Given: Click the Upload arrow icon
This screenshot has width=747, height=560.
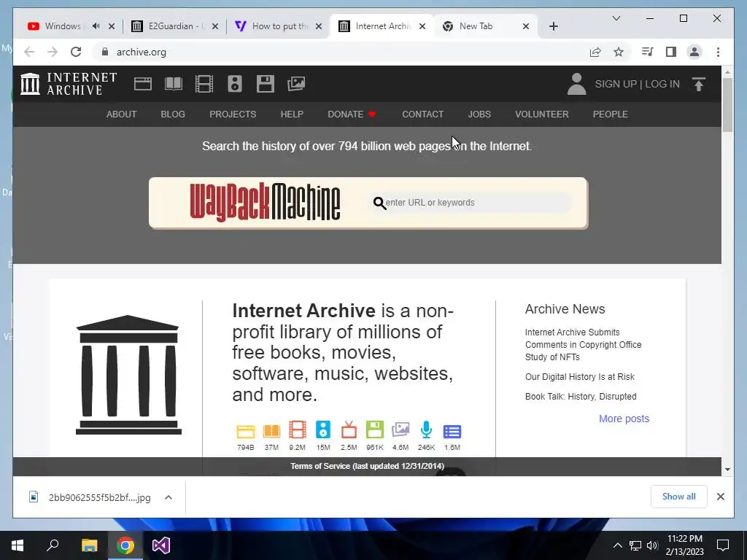Looking at the screenshot, I should 698,85.
